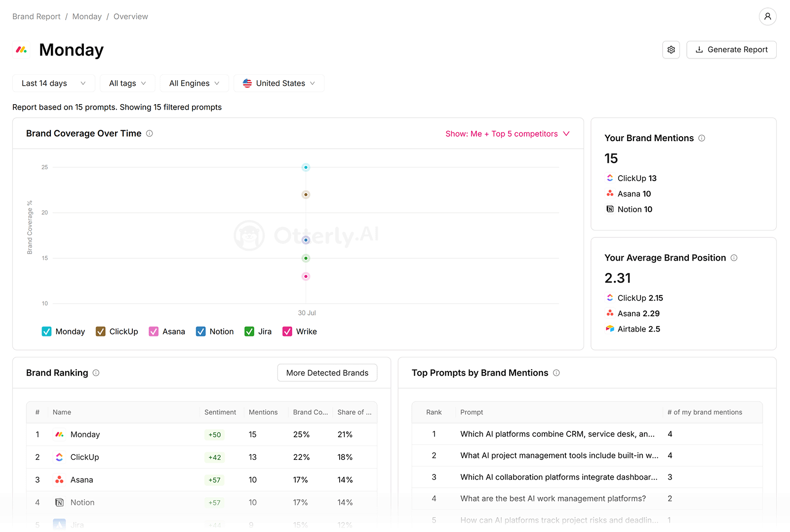Toggle ClickUp series checkbox in chart legend

100,332
